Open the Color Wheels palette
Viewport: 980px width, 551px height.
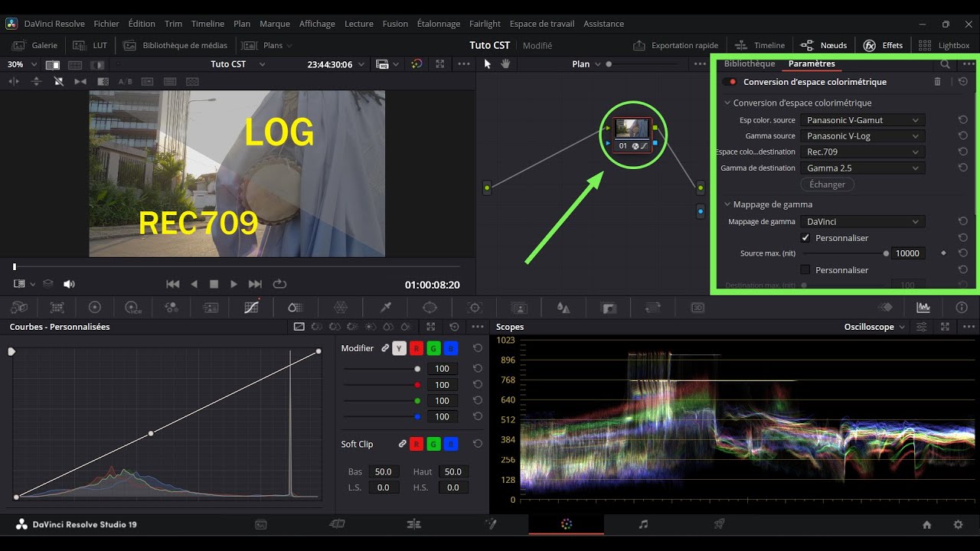(x=95, y=307)
